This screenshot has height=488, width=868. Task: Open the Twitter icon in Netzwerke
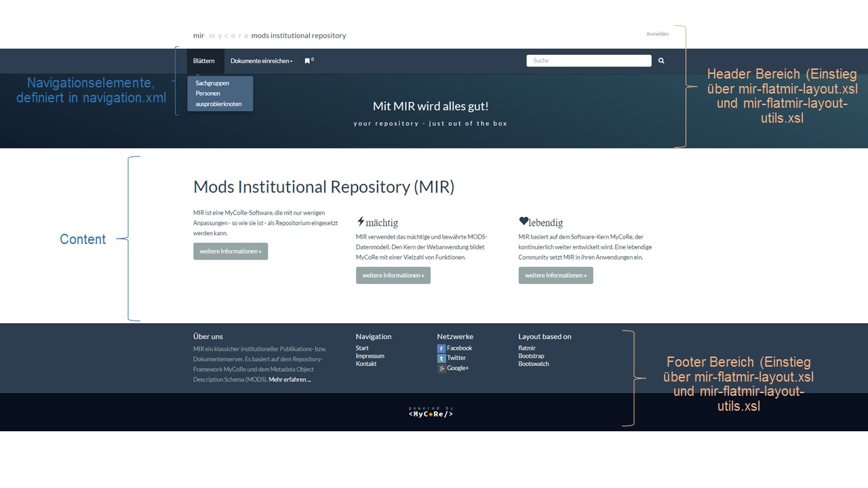(441, 359)
